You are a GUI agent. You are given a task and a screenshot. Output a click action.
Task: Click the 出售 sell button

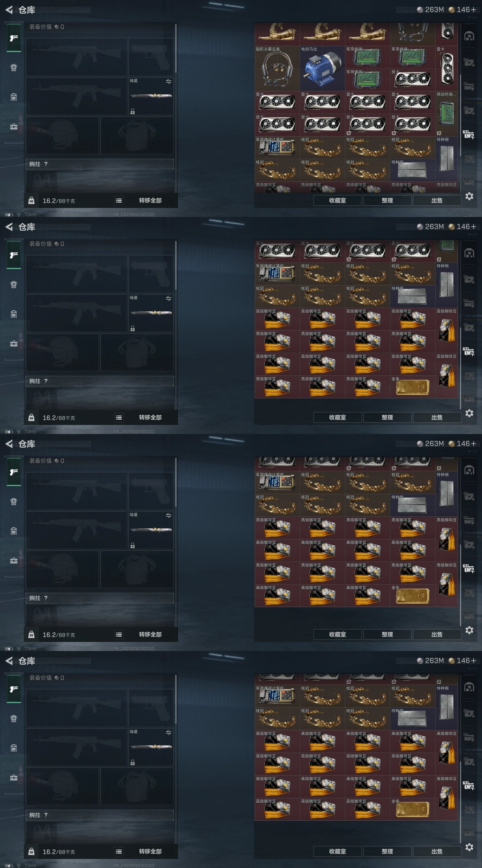[437, 200]
